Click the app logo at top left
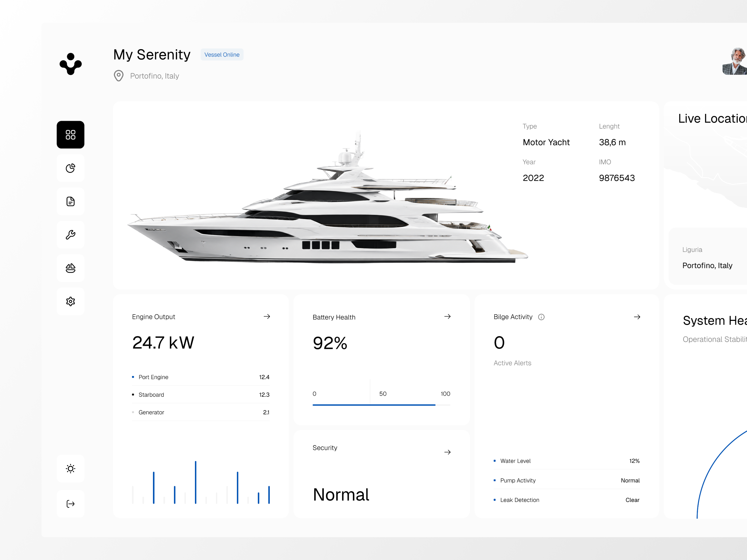The image size is (747, 560). coord(71,64)
